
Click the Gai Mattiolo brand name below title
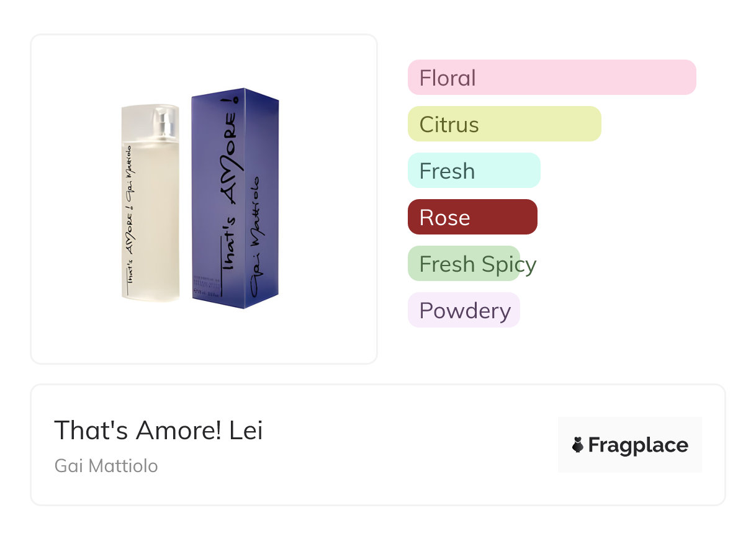[x=106, y=465]
